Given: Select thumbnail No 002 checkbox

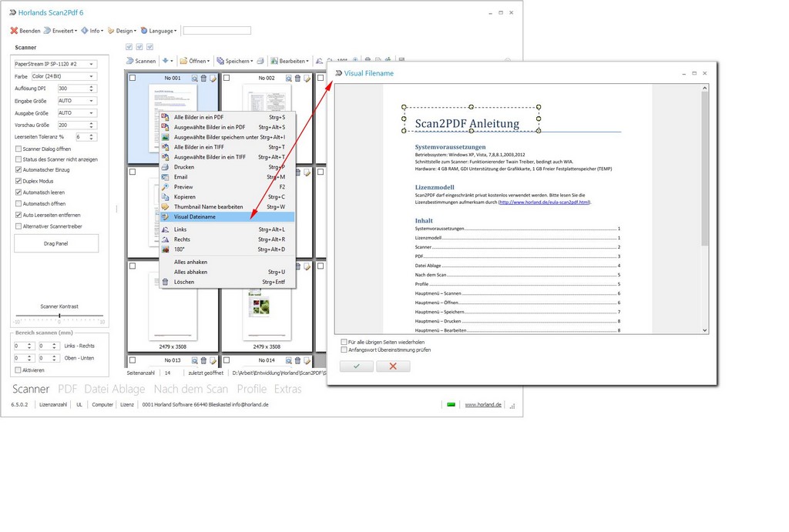Looking at the screenshot, I should point(227,78).
